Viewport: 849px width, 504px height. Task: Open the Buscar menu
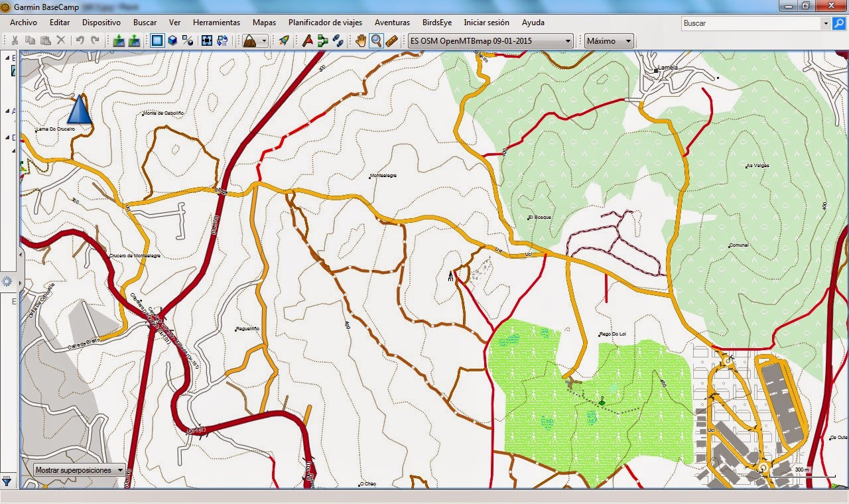pos(145,23)
